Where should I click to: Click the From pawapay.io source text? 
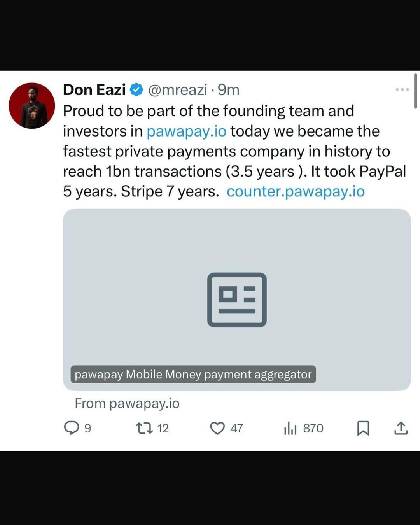[x=127, y=403]
